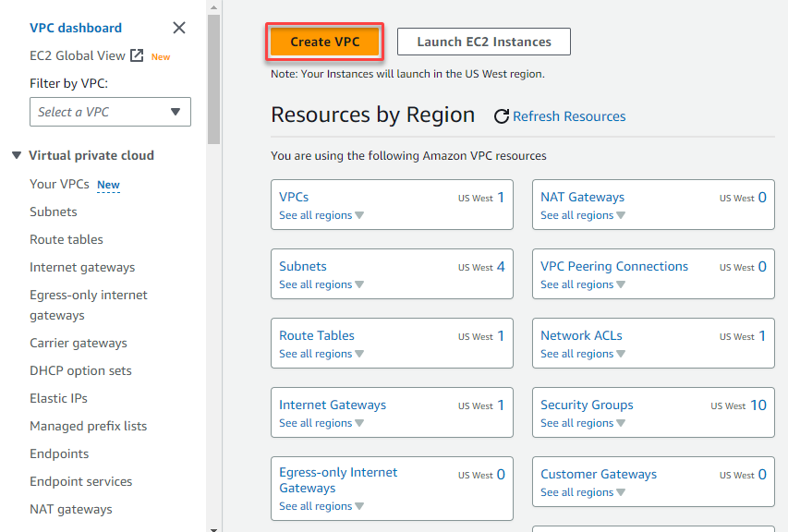Click the Create VPC button
Screen dimensions: 788x532
324,42
